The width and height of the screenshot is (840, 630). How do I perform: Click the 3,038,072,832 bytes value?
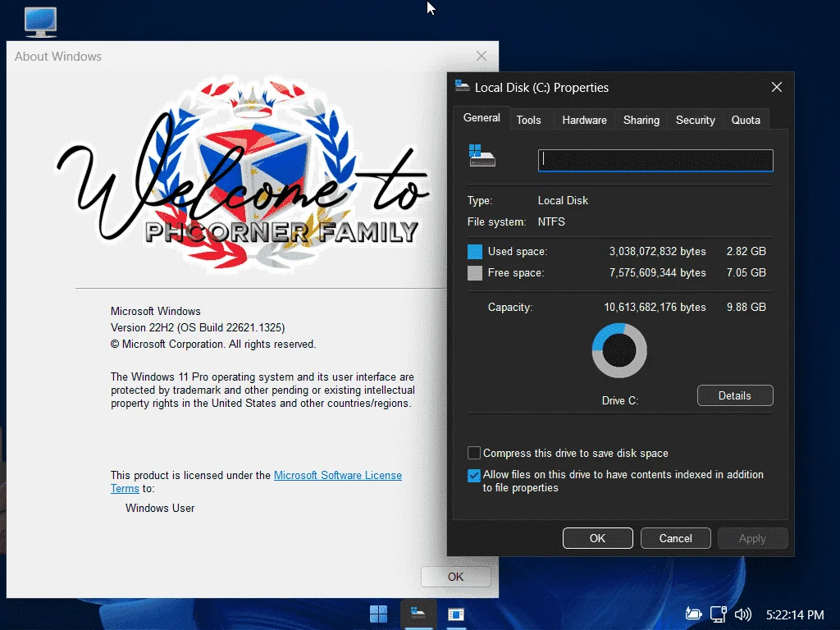pos(657,251)
